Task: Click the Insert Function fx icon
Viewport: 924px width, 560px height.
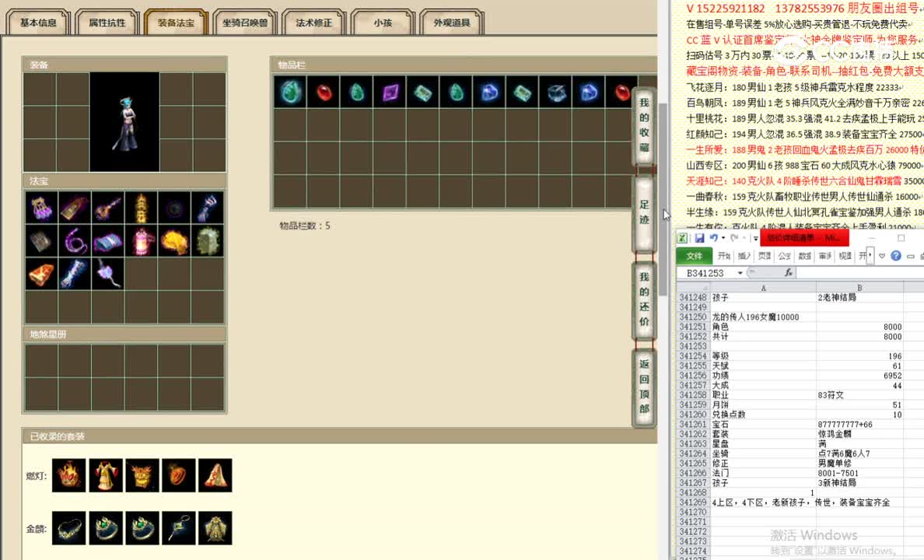Action: tap(789, 273)
